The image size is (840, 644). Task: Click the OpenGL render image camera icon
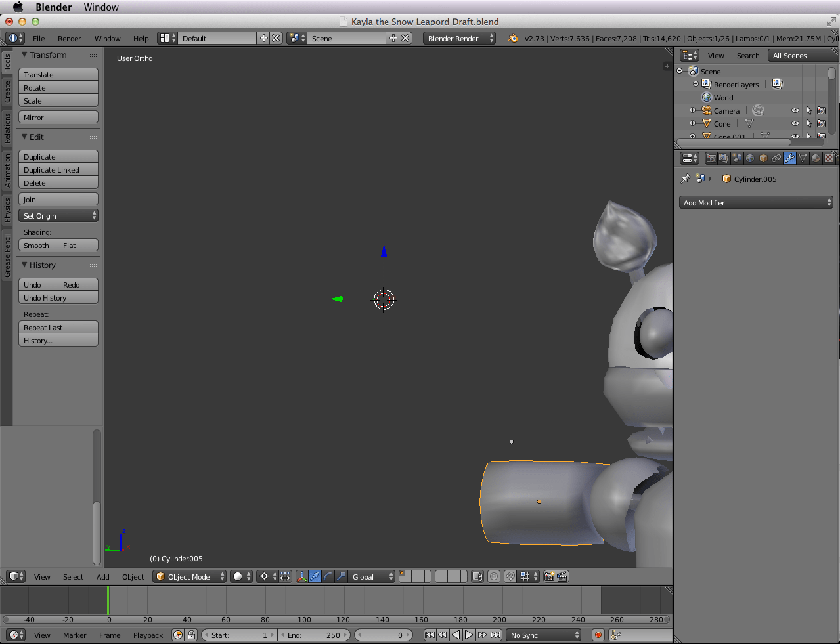549,576
